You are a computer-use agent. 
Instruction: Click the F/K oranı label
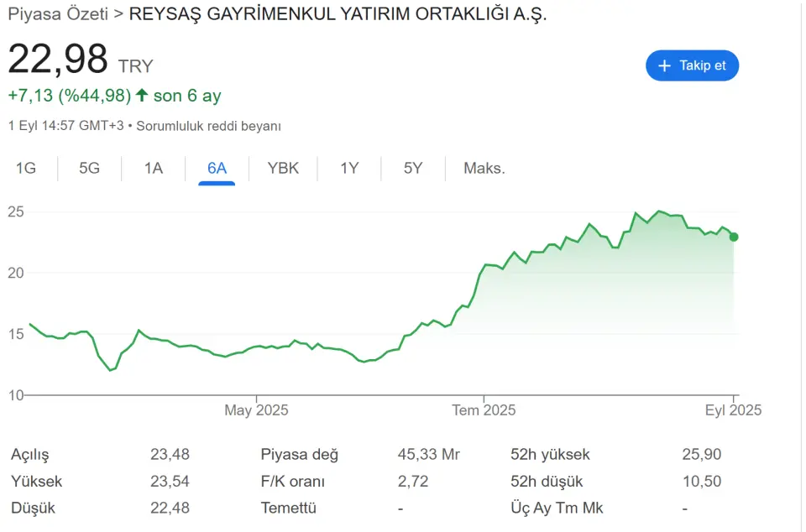click(x=292, y=481)
